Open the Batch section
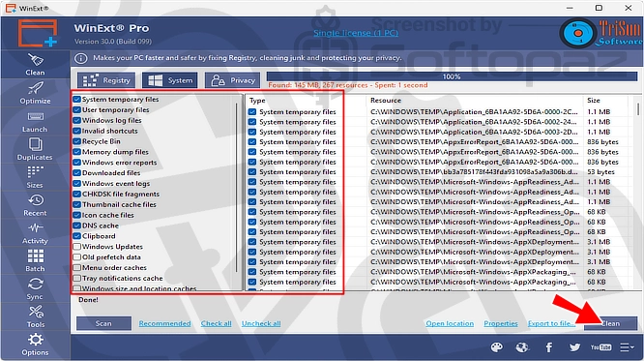The width and height of the screenshot is (644, 361). [x=35, y=261]
